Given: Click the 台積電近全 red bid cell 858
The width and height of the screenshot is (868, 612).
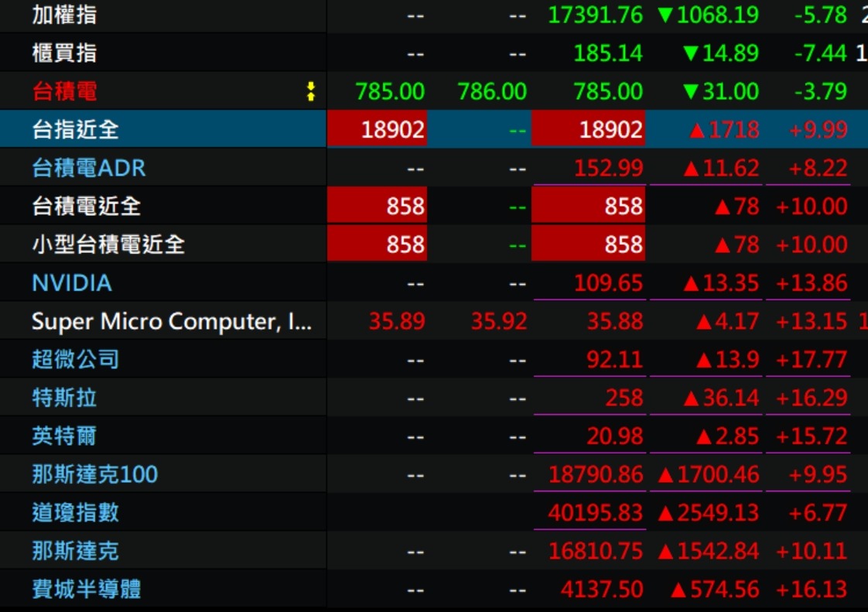Looking at the screenshot, I should pyautogui.click(x=377, y=206).
